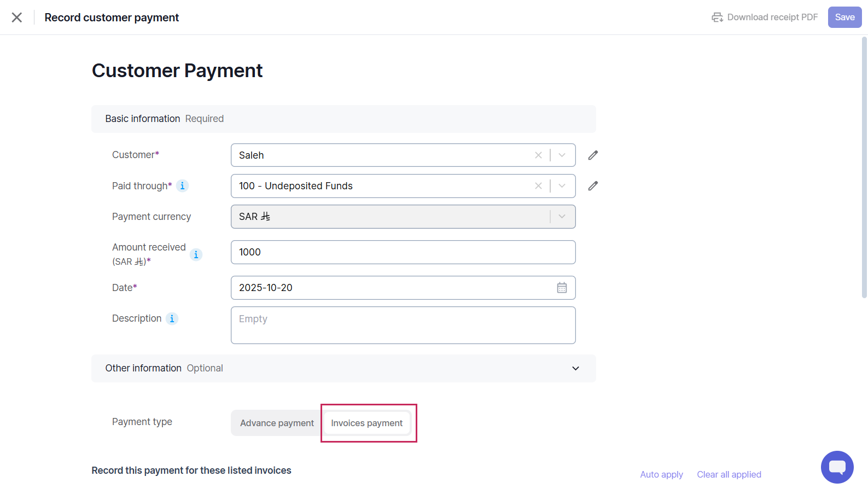The width and height of the screenshot is (868, 494).
Task: Select Invoices payment type
Action: pos(366,423)
